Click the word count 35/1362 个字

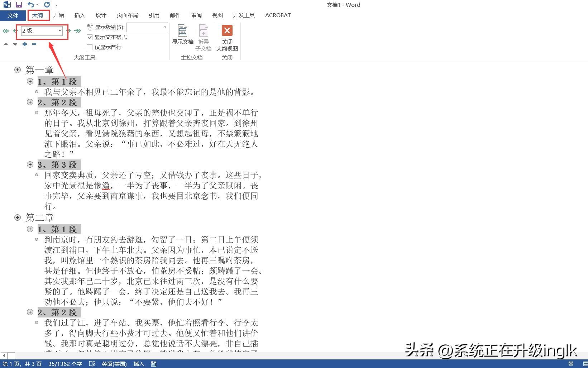65,364
